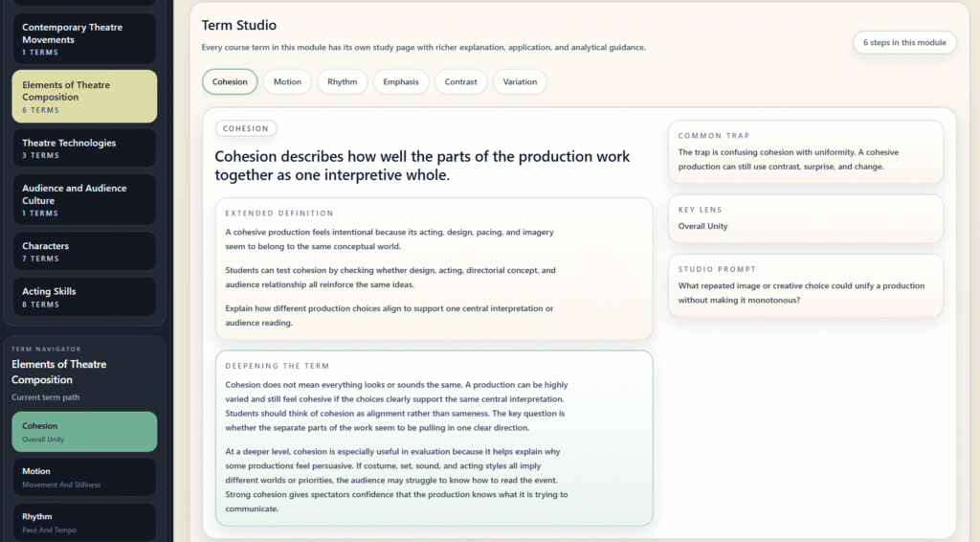Click the COHESION label chip above heading

click(246, 128)
